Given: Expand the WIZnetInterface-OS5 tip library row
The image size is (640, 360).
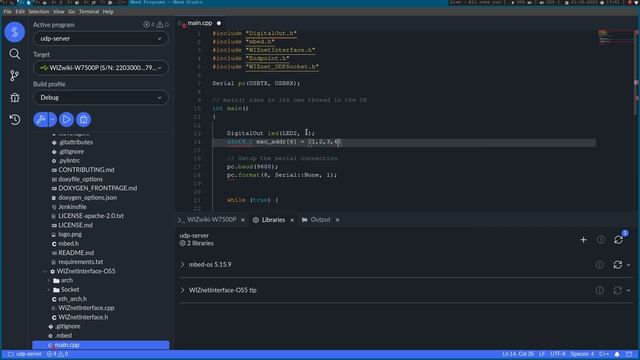Looking at the screenshot, I should point(182,290).
